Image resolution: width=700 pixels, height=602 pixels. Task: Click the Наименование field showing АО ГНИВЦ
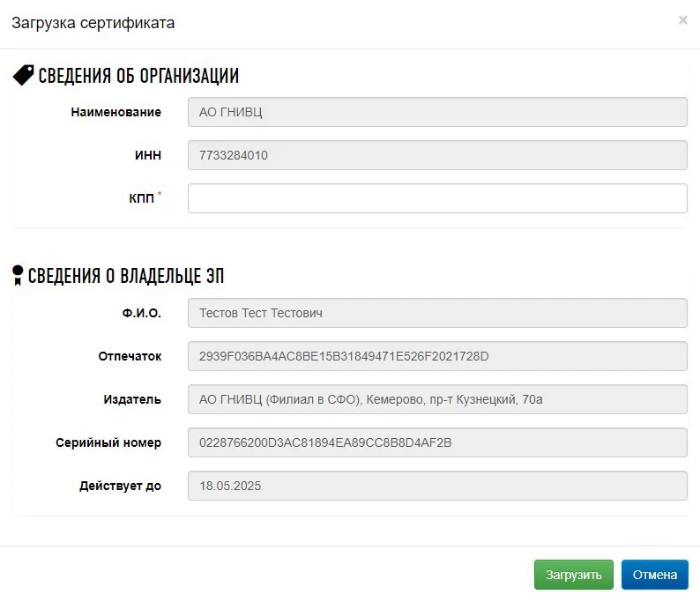coord(437,112)
